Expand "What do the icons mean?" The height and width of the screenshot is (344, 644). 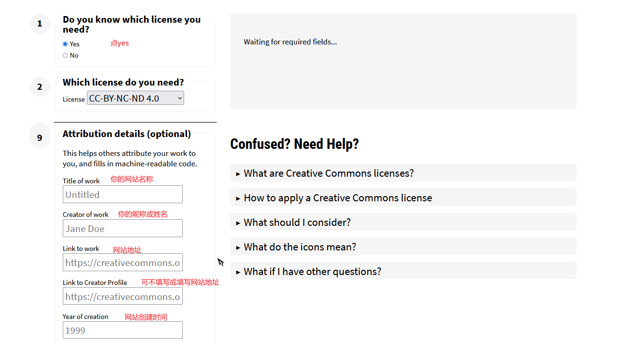point(300,247)
